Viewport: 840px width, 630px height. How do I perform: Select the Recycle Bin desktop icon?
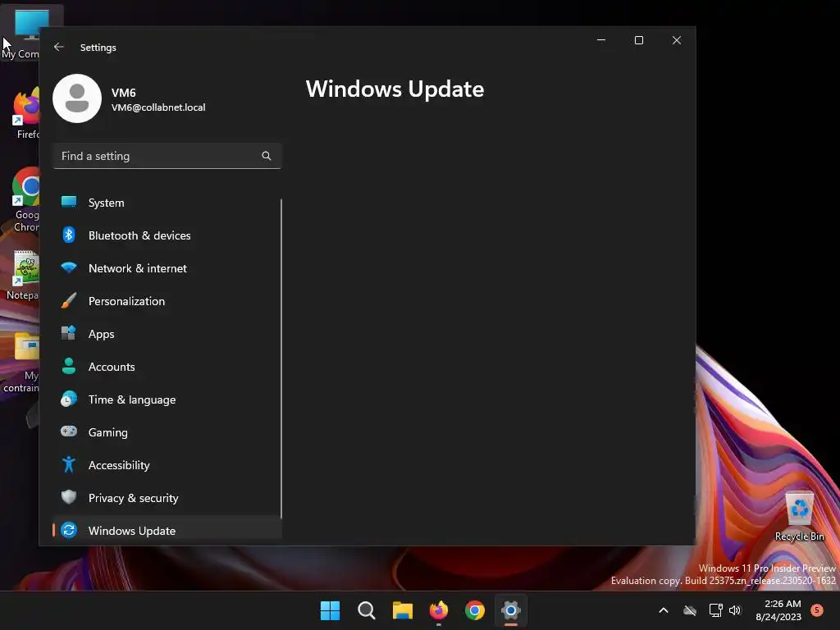click(x=799, y=516)
